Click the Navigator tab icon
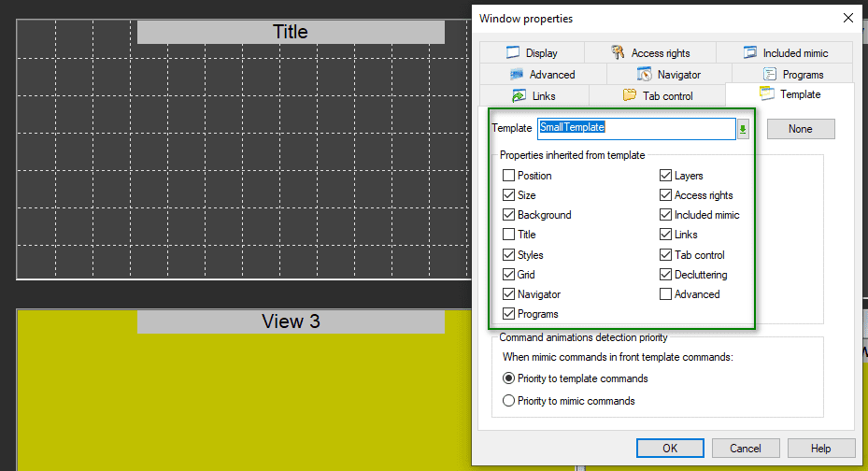The image size is (868, 471). (644, 75)
